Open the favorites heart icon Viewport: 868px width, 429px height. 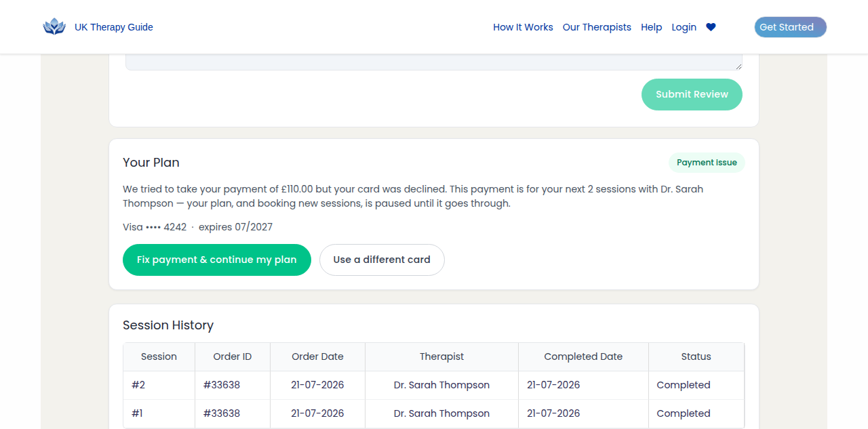click(x=711, y=27)
